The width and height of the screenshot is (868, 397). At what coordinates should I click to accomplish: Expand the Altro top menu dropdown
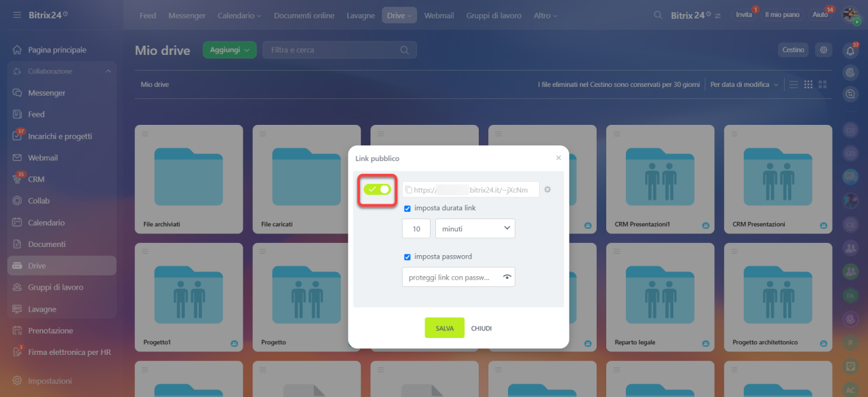(546, 15)
